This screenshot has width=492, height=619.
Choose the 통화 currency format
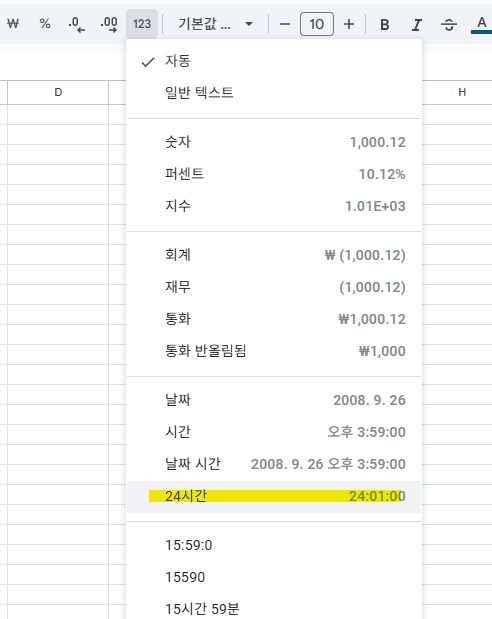pos(274,319)
